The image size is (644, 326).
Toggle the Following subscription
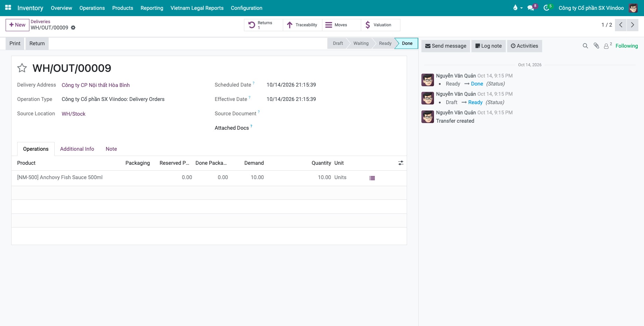(x=626, y=46)
